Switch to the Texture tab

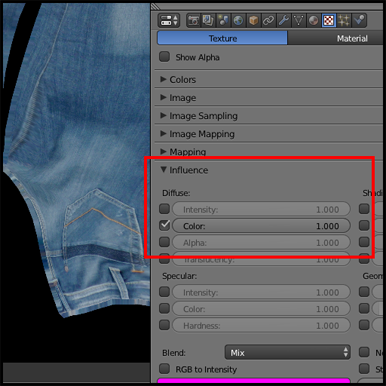(222, 38)
